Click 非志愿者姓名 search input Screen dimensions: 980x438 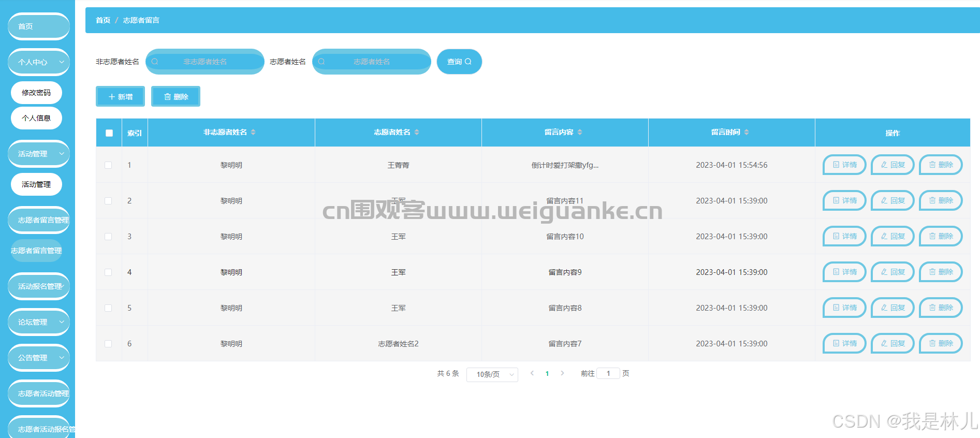coord(205,62)
